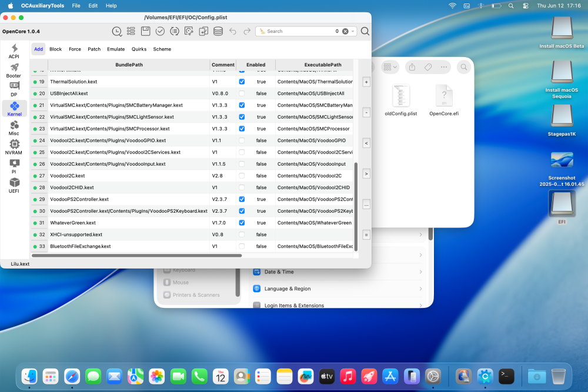Open the ACPI section in the sidebar
This screenshot has width=588, height=392.
pos(14,51)
